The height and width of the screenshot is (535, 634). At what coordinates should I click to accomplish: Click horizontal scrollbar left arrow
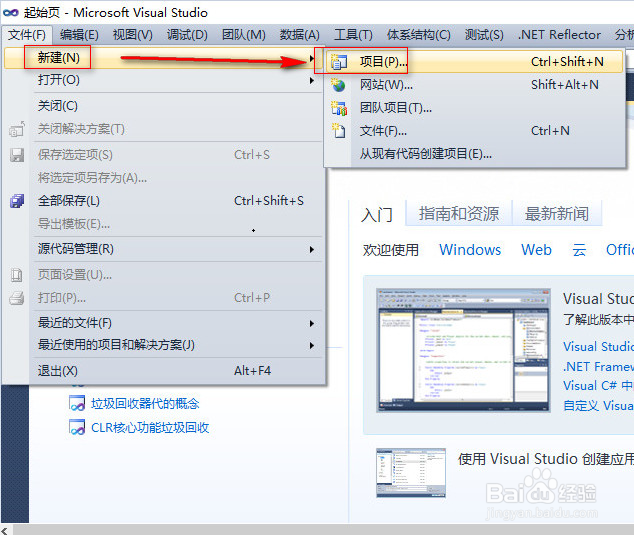(x=5, y=530)
